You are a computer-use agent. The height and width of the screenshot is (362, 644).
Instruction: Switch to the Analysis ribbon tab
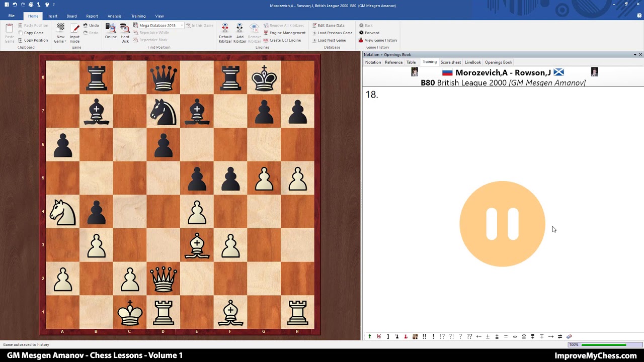click(114, 16)
